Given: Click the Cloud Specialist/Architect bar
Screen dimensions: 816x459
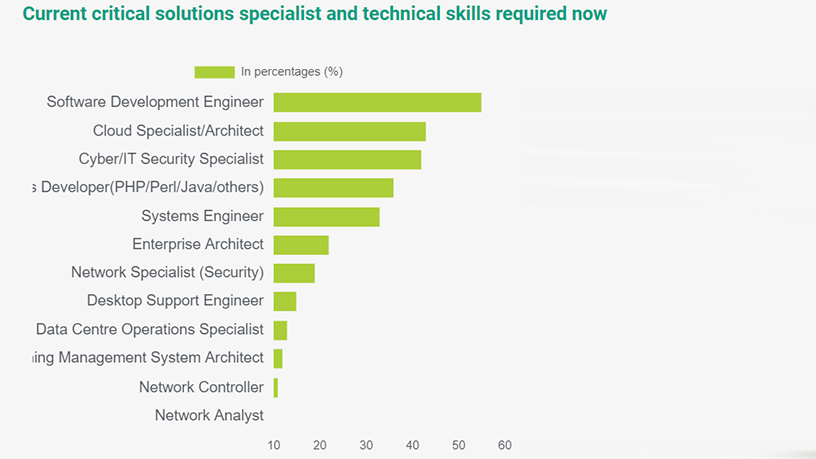Looking at the screenshot, I should pyautogui.click(x=349, y=131).
